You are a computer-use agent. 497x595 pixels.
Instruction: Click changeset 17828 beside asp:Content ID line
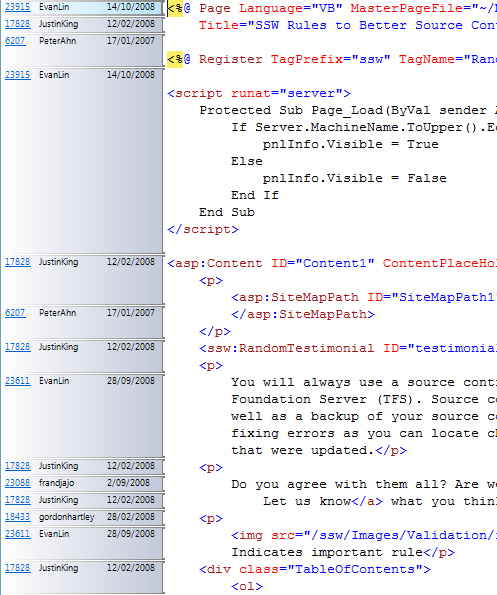17,262
